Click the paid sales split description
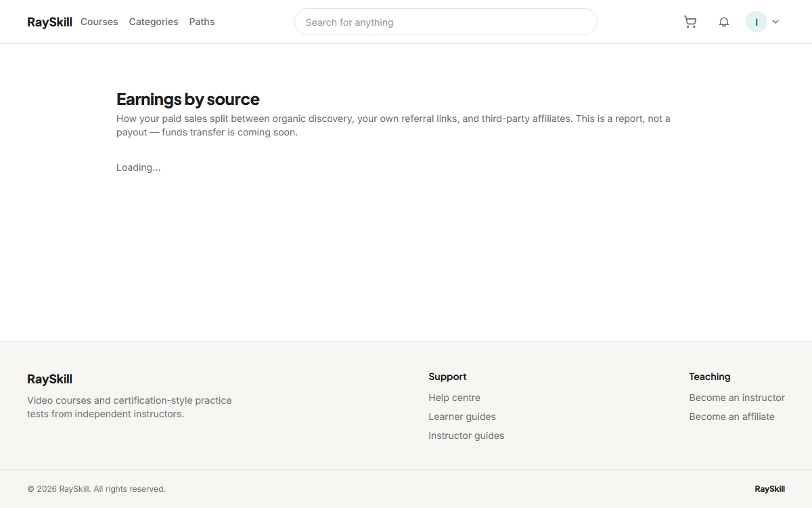The image size is (812, 508). pyautogui.click(x=393, y=125)
